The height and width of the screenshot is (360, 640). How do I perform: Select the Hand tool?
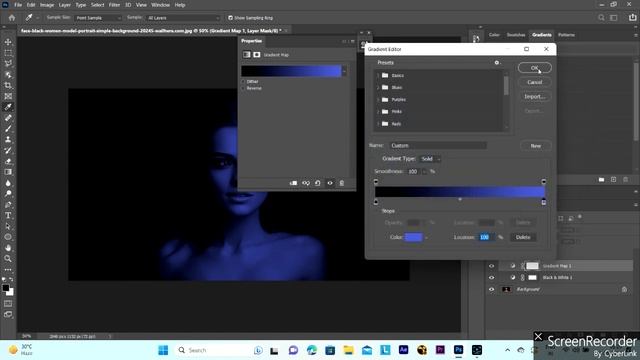pyautogui.click(x=8, y=248)
